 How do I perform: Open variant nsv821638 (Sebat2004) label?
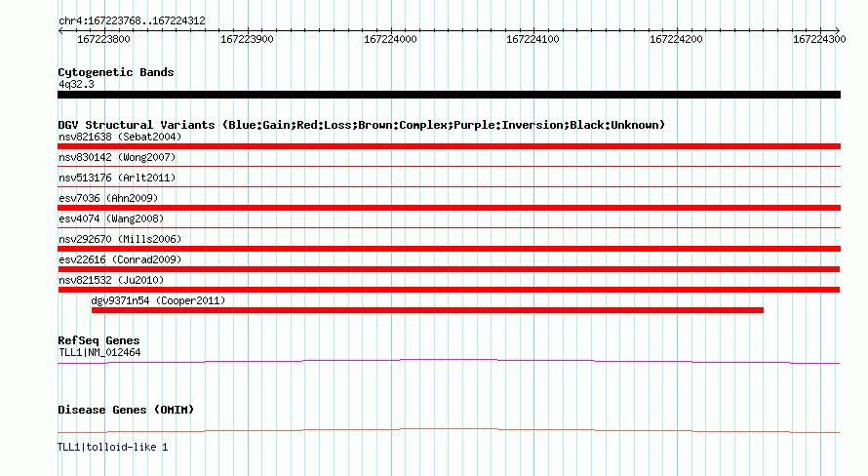tap(120, 137)
